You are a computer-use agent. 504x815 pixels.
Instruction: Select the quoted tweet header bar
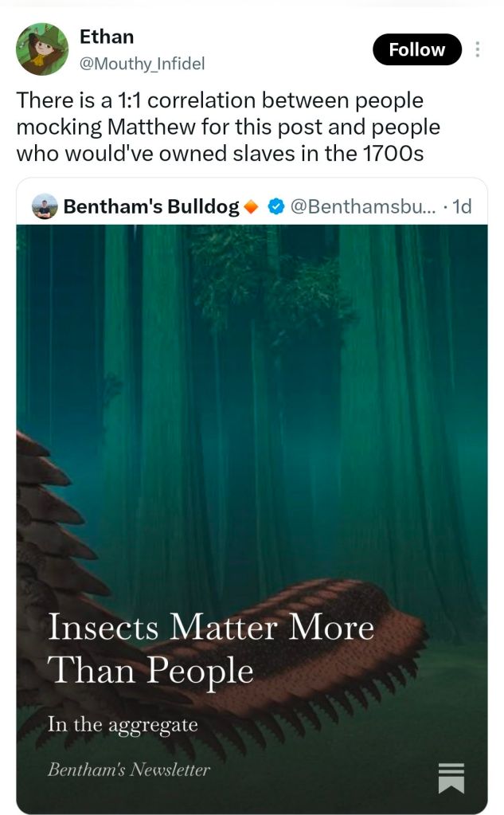[252, 206]
